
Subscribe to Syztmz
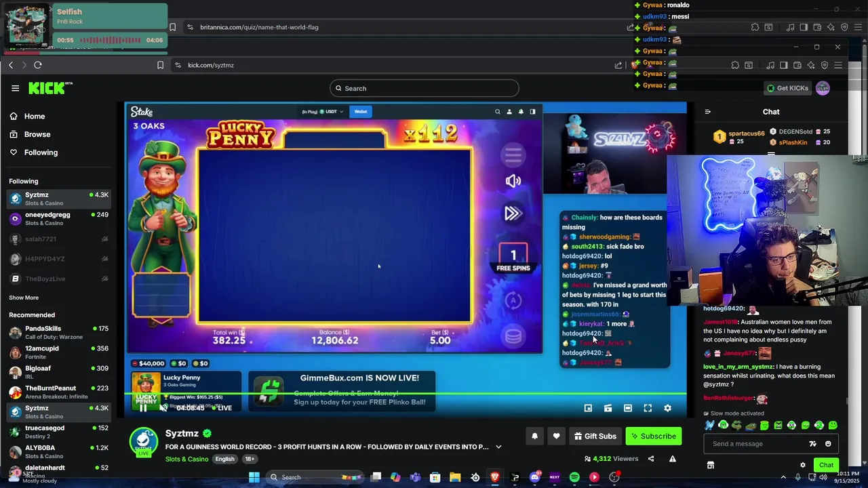tap(654, 436)
